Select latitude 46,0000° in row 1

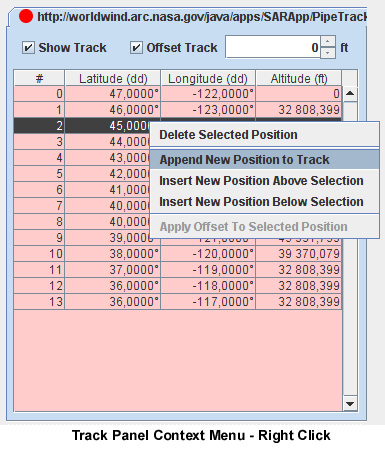(x=113, y=110)
